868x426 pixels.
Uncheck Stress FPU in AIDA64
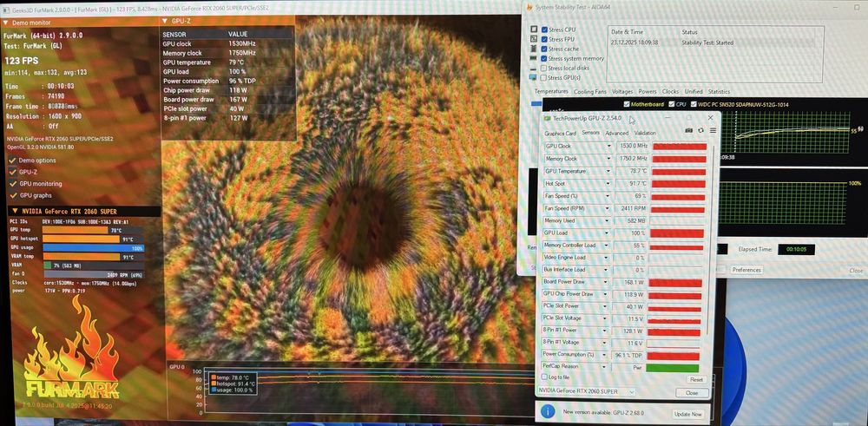click(x=545, y=39)
